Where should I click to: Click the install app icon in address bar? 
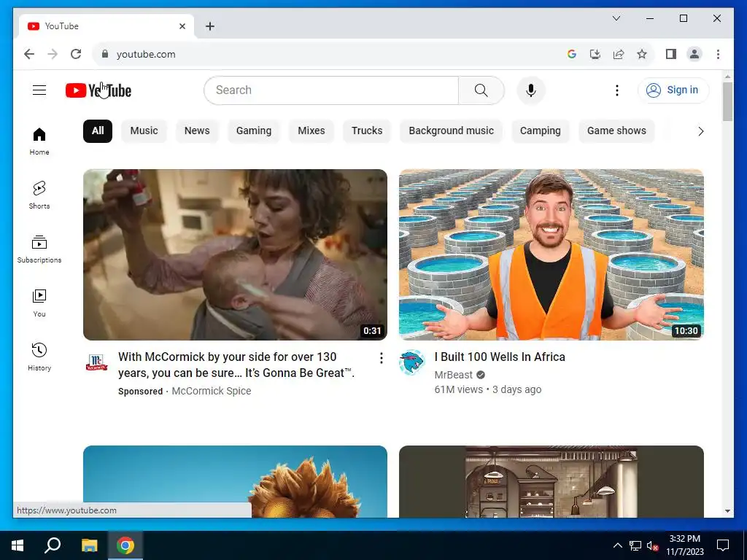595,54
